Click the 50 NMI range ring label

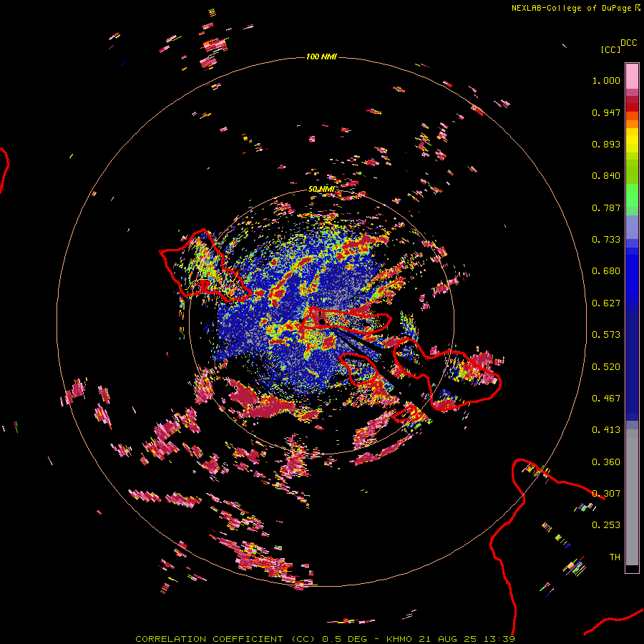tap(321, 190)
